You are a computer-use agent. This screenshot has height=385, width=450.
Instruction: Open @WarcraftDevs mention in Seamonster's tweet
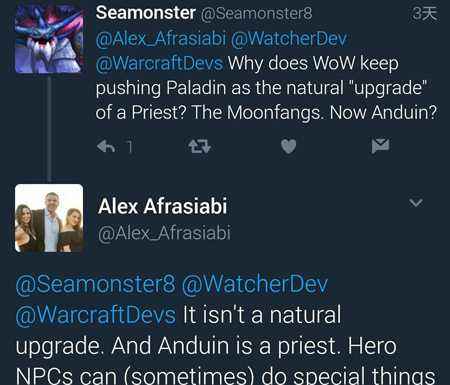[159, 63]
